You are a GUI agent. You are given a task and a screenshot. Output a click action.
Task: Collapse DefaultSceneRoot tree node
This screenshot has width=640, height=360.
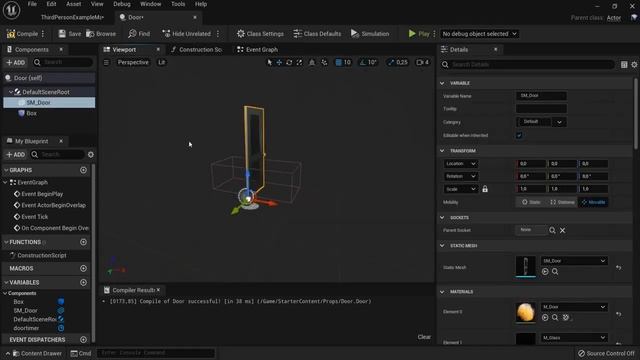11,92
